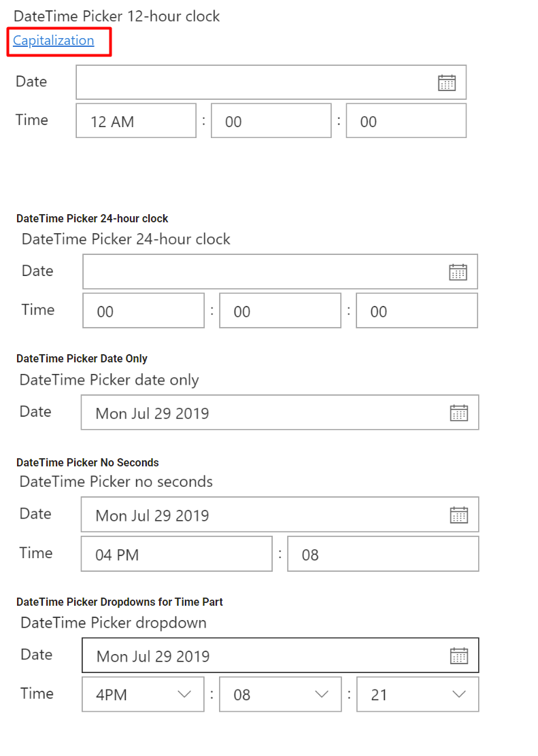Image resolution: width=538 pixels, height=756 pixels.
Task: Expand the 08 minutes dropdown
Action: 322,694
